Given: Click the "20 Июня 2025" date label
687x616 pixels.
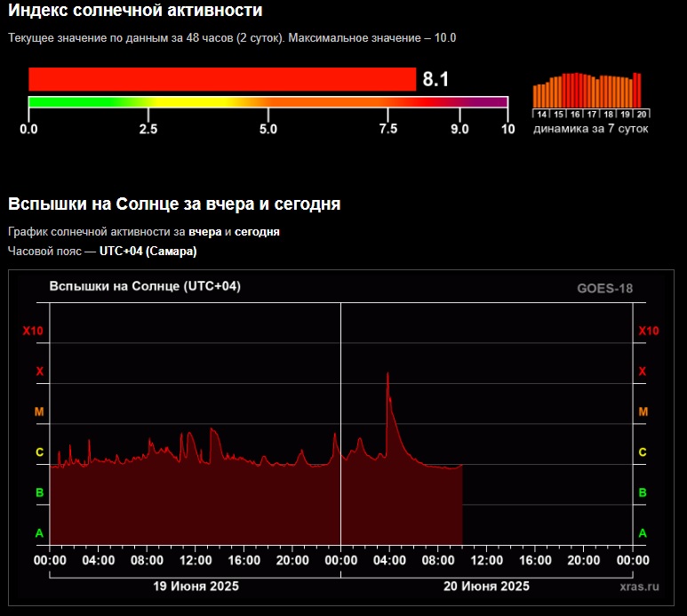Looking at the screenshot, I should click(486, 586).
